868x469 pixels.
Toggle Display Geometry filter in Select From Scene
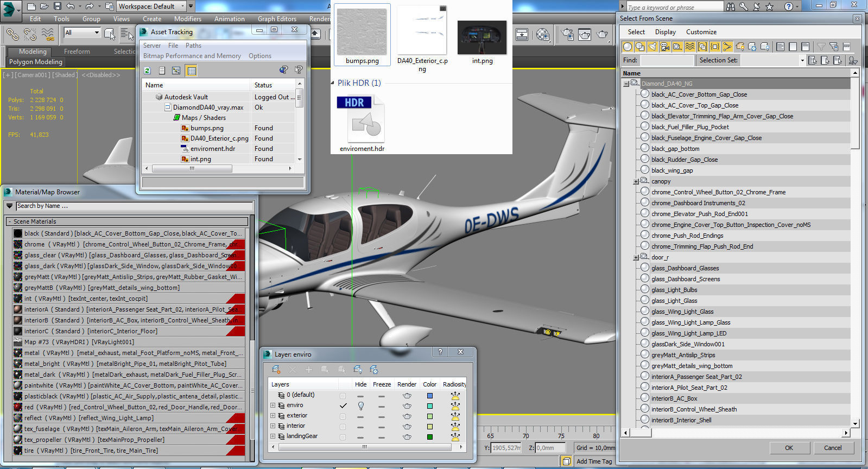click(628, 47)
